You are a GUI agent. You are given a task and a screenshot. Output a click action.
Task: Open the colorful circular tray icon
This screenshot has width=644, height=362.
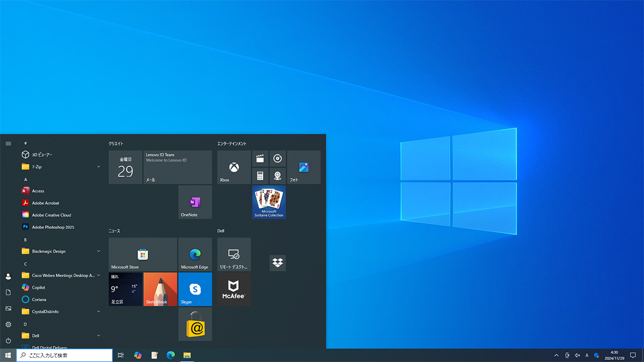(596, 355)
